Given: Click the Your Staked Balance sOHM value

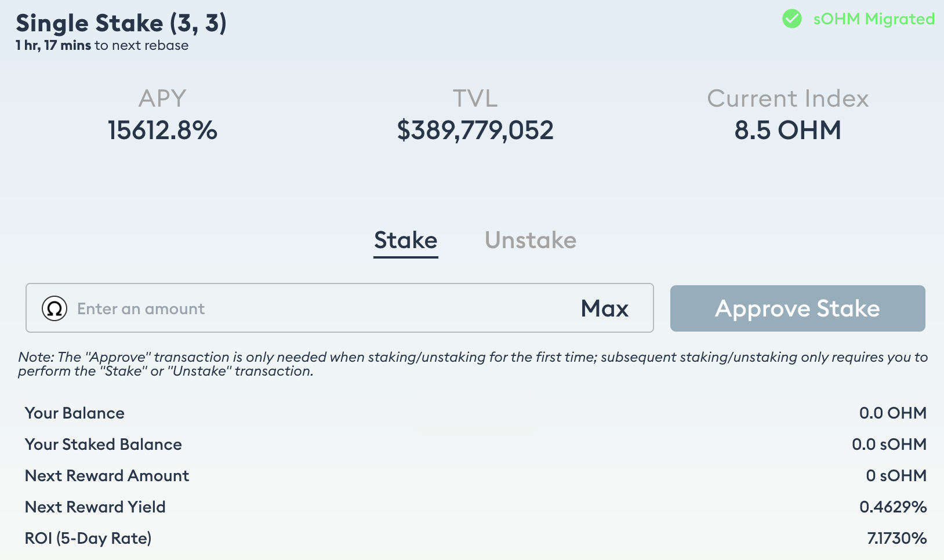Looking at the screenshot, I should 889,444.
